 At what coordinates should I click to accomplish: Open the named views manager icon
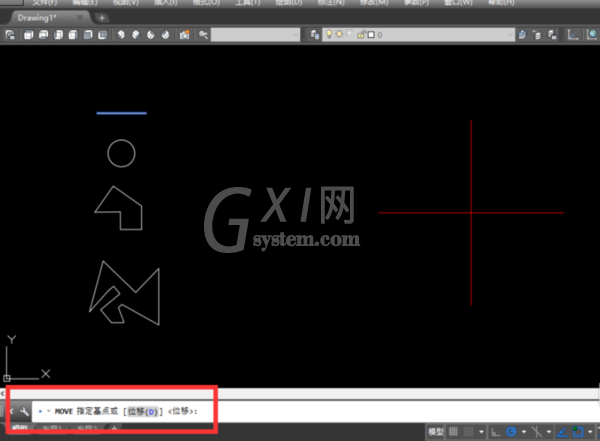[x=10, y=35]
